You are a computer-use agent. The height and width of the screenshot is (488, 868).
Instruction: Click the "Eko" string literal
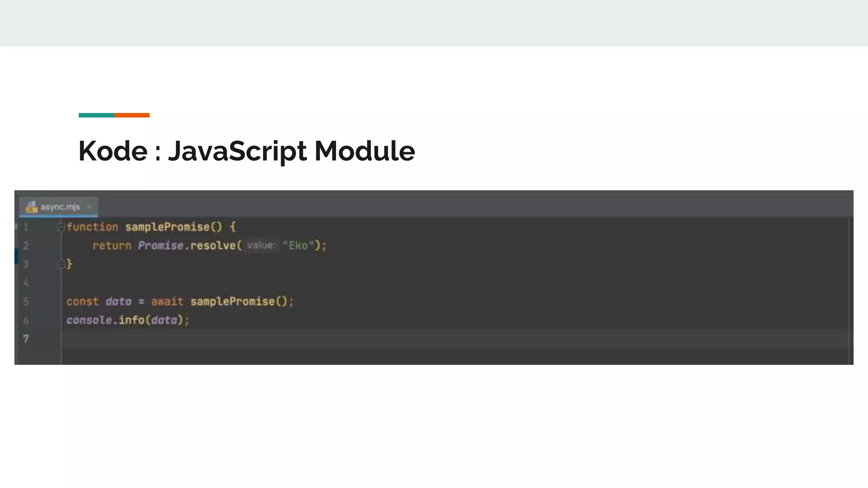point(298,246)
